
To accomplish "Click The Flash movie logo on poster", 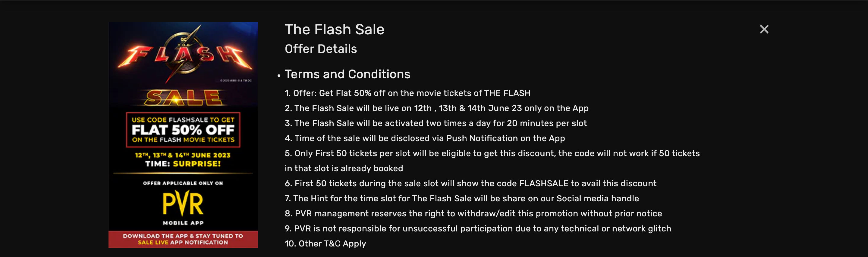I will coord(185,53).
